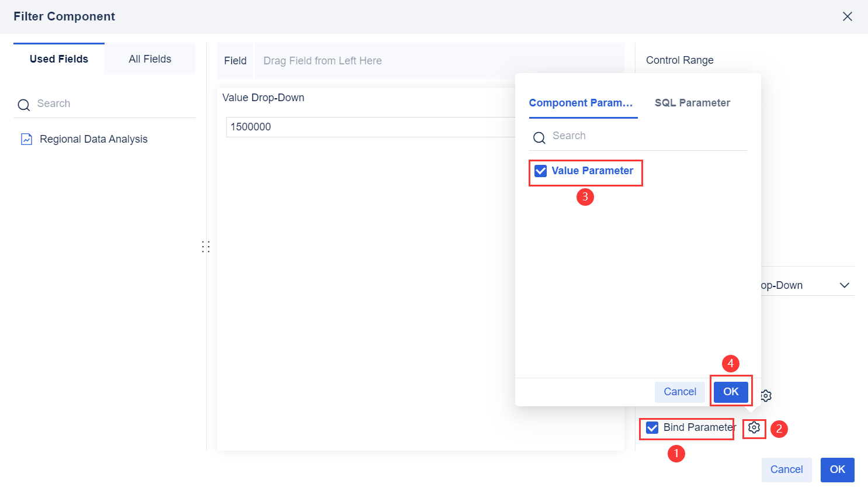The image size is (868, 487).
Task: Switch to the SQL Parameter tab
Action: pyautogui.click(x=692, y=102)
